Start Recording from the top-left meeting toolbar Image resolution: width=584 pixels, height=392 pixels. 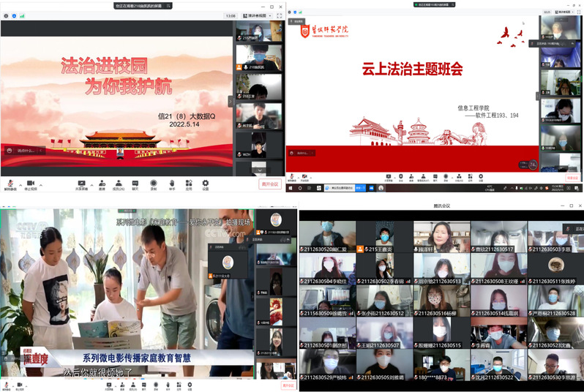tap(154, 184)
